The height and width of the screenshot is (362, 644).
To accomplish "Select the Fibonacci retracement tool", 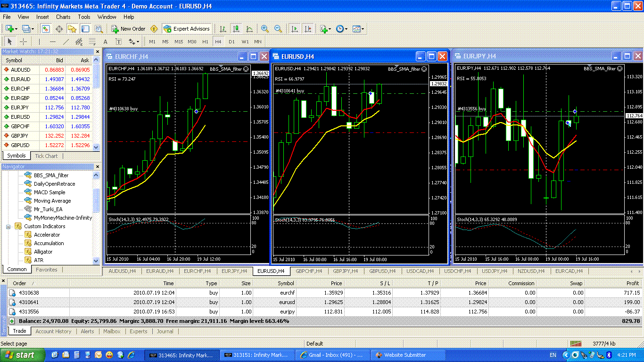I will click(x=92, y=41).
